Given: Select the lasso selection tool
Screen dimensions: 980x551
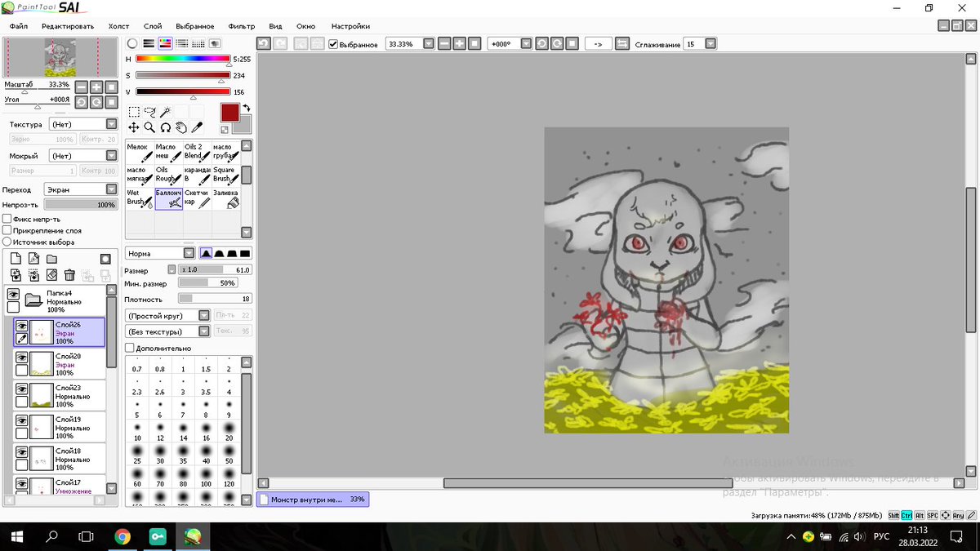Looking at the screenshot, I should point(149,111).
